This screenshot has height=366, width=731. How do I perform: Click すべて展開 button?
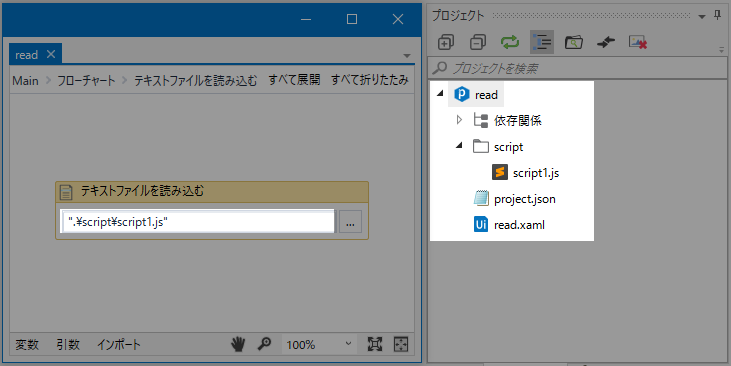(x=294, y=80)
